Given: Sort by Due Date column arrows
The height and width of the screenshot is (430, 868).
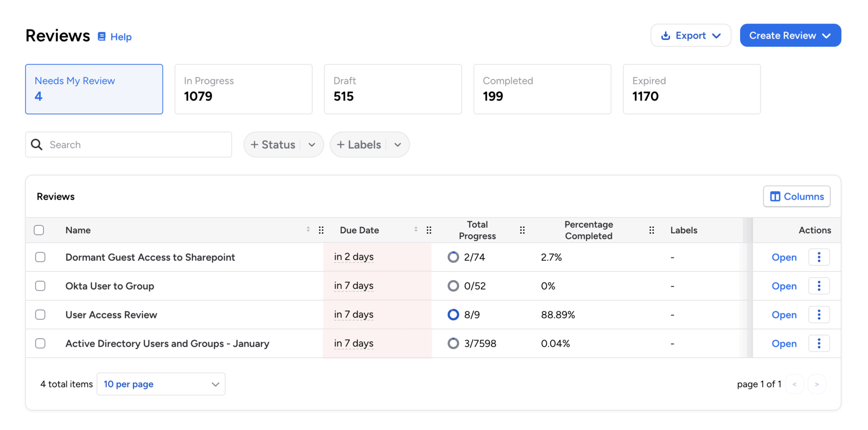Looking at the screenshot, I should pos(416,230).
